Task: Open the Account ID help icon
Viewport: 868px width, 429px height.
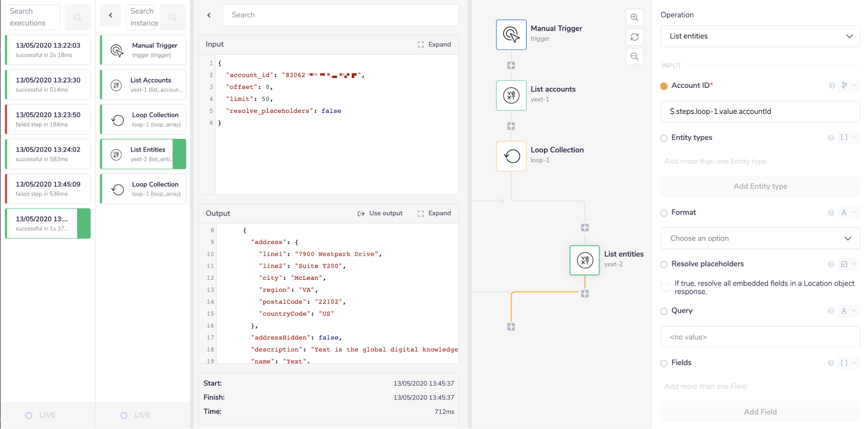Action: click(832, 85)
